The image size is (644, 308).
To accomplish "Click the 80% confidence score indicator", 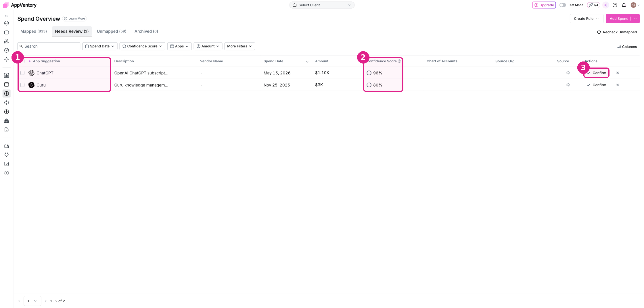I will [x=374, y=85].
